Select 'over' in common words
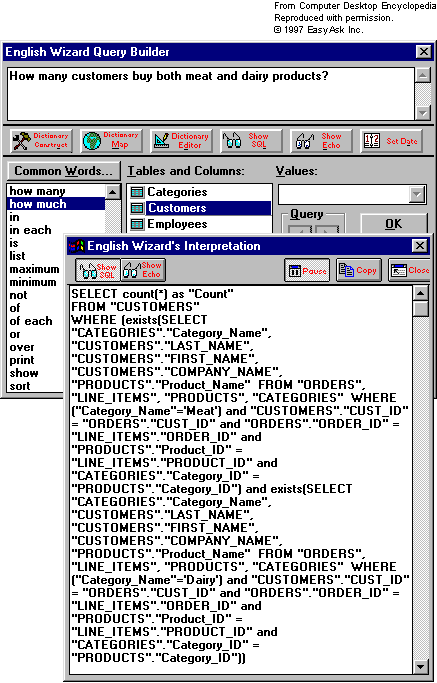The image size is (437, 683). [22, 347]
